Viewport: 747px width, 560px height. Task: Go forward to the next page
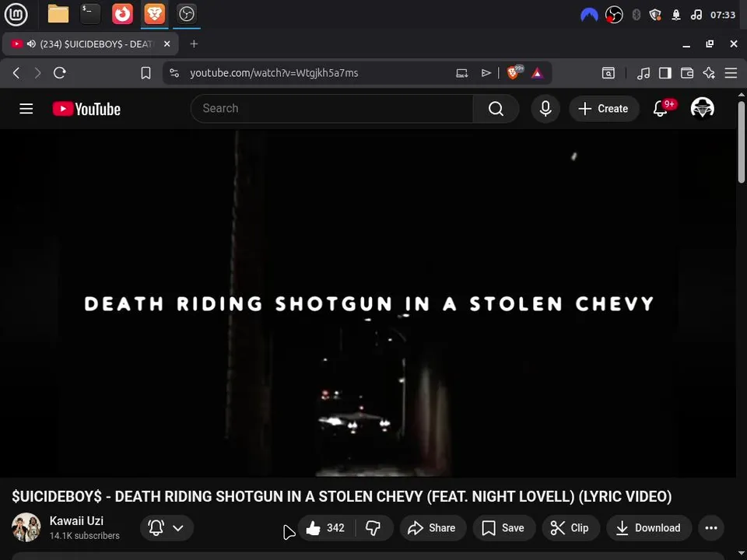point(37,73)
